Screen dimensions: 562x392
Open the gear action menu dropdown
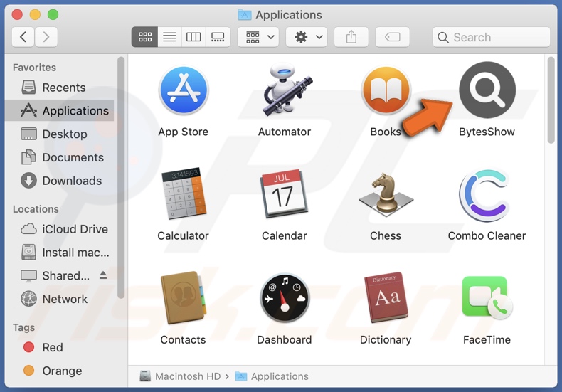point(307,37)
